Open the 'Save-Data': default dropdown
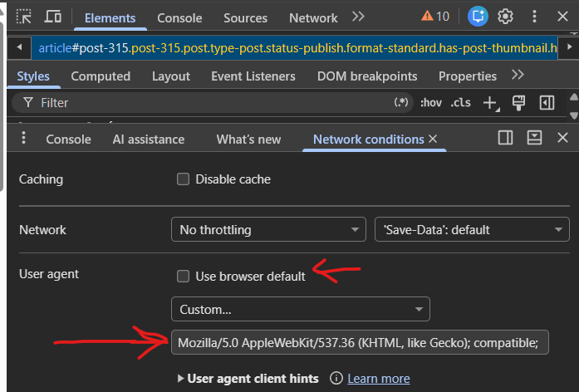Image resolution: width=579 pixels, height=392 pixels. click(x=472, y=229)
